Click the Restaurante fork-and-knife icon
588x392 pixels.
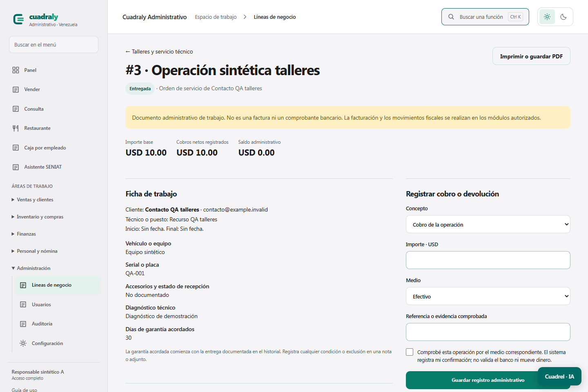coord(16,128)
